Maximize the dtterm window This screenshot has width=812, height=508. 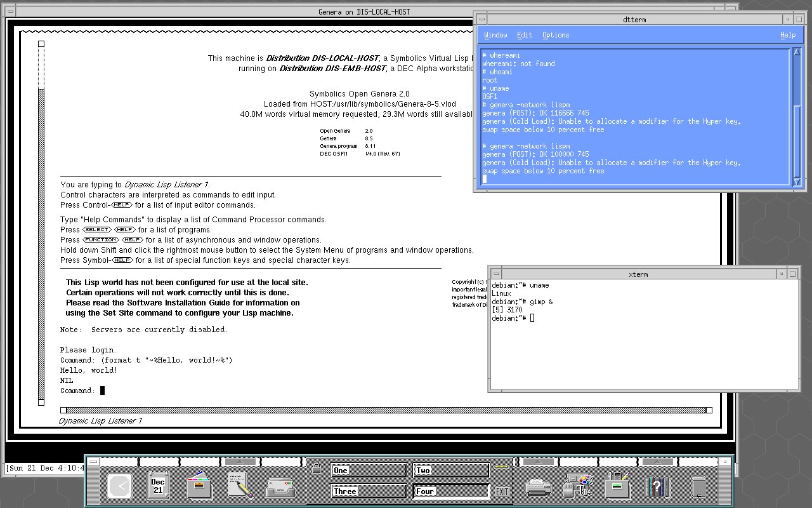click(x=799, y=20)
